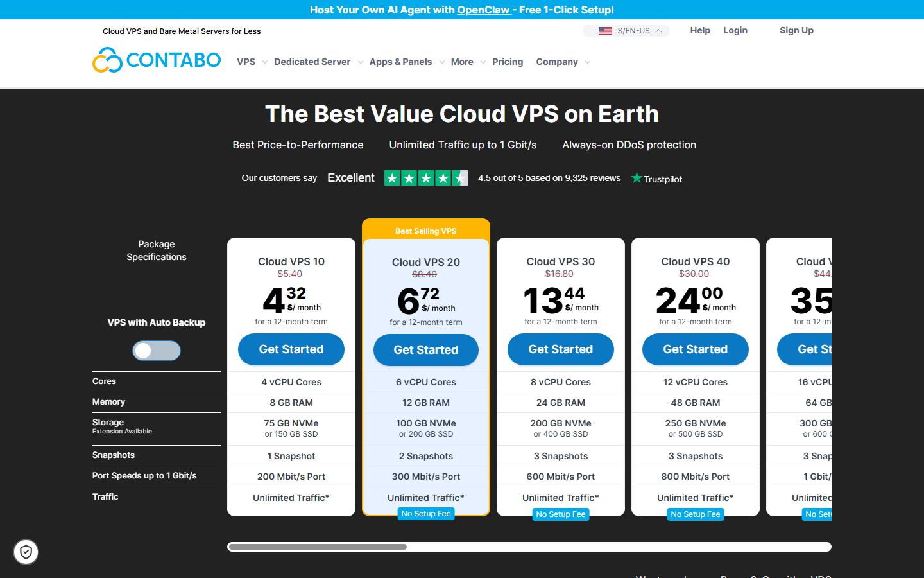924x578 pixels.
Task: Click the '2 Snapshots' spec
Action: click(x=426, y=456)
